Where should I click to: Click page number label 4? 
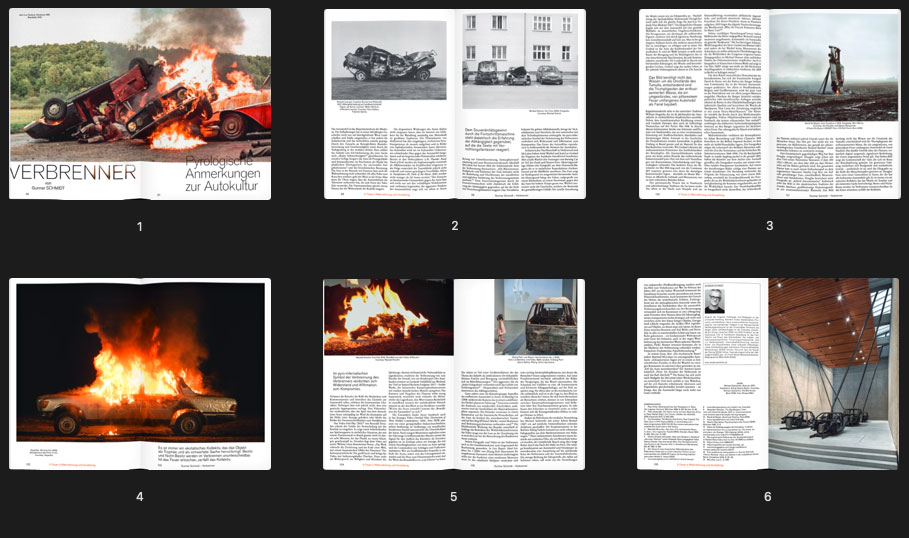139,497
